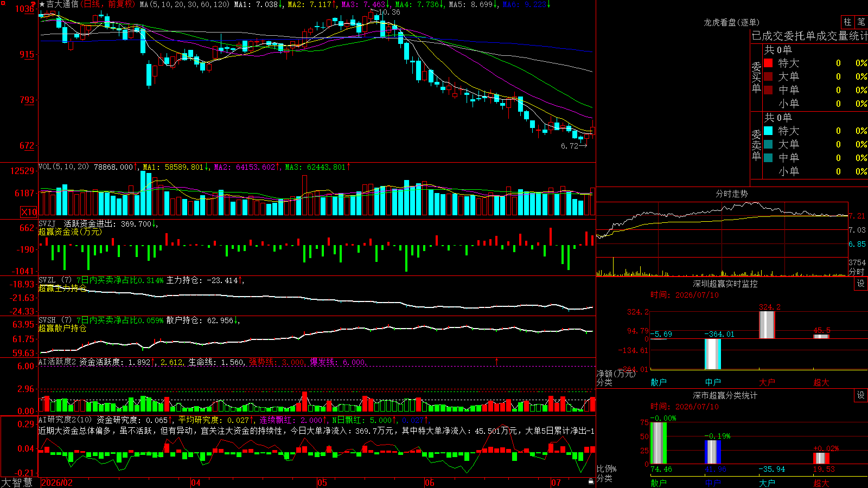Click the SVZL (7) indicator label
868x488 pixels.
[55, 280]
